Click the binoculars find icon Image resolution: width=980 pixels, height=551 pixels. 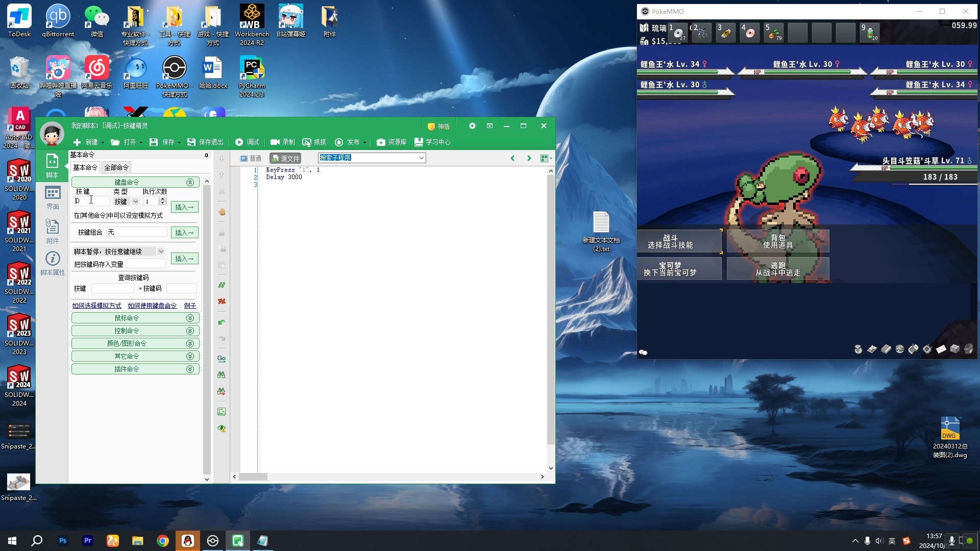pos(222,374)
